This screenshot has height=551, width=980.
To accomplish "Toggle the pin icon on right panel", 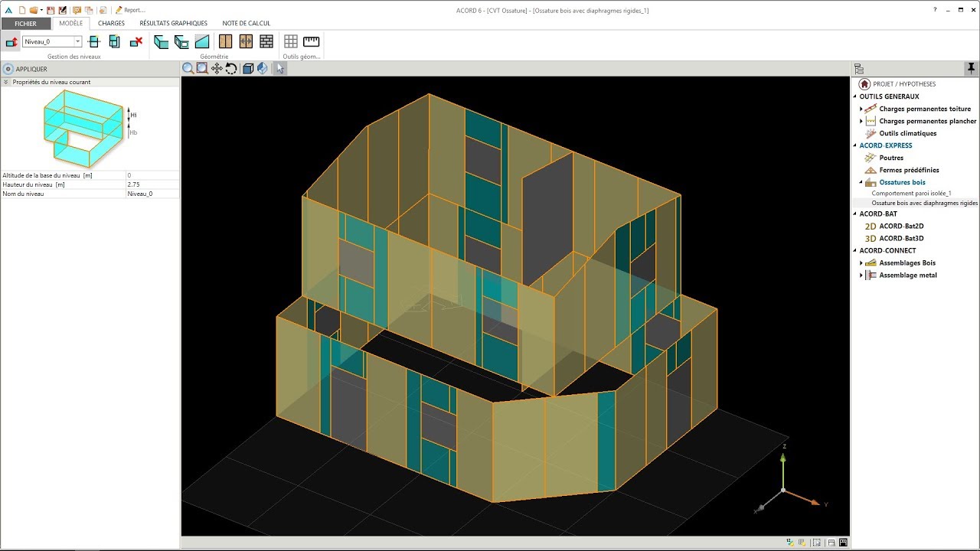I will (972, 69).
